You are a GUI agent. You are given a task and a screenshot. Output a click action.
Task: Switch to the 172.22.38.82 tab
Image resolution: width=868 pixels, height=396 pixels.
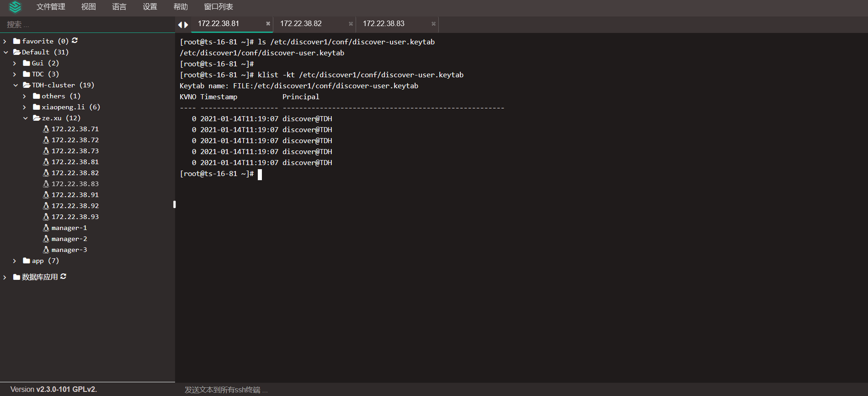tap(301, 24)
